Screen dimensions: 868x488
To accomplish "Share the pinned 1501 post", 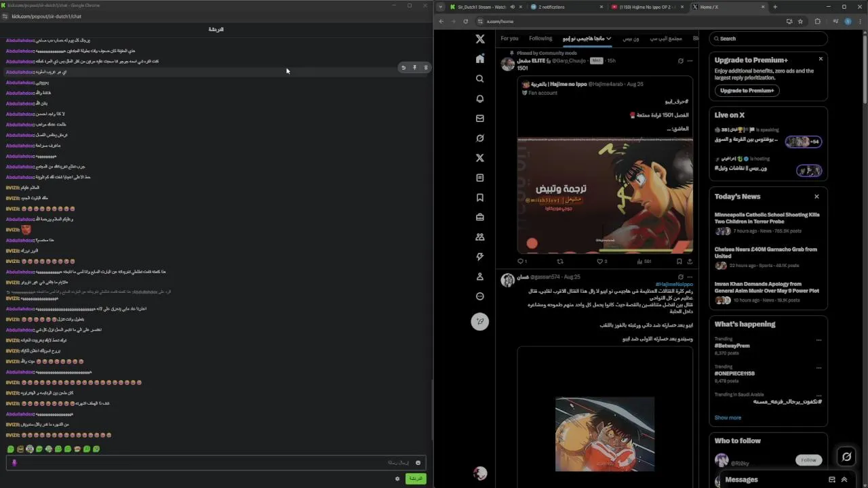I will [690, 261].
